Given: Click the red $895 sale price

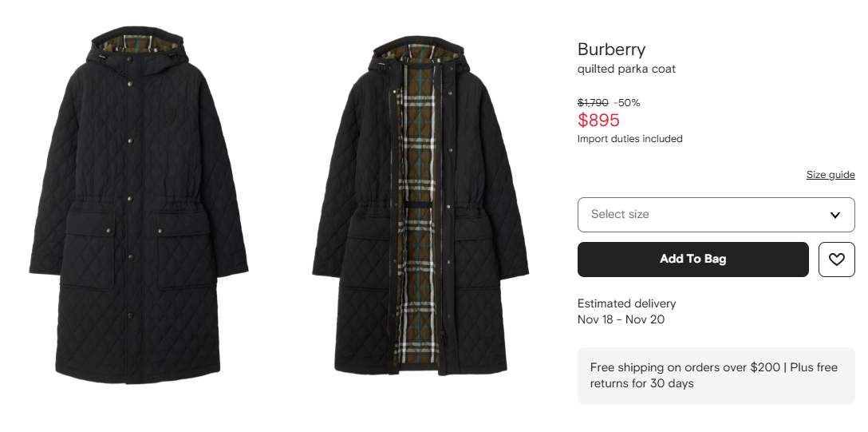Looking at the screenshot, I should (598, 121).
